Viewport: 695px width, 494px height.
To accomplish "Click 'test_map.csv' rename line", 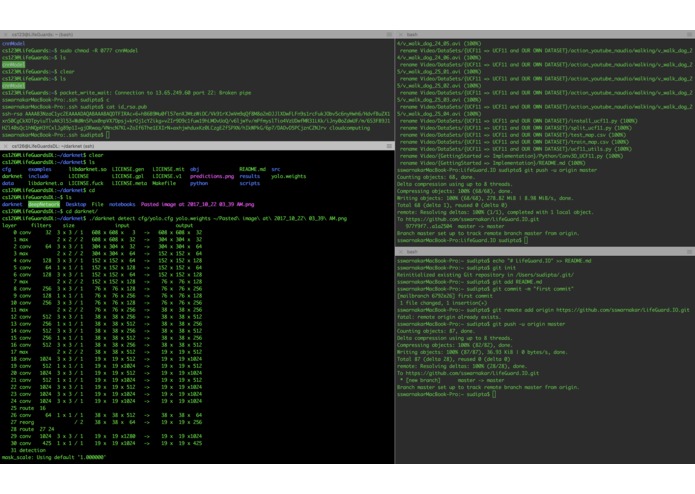I will pyautogui.click(x=513, y=135).
